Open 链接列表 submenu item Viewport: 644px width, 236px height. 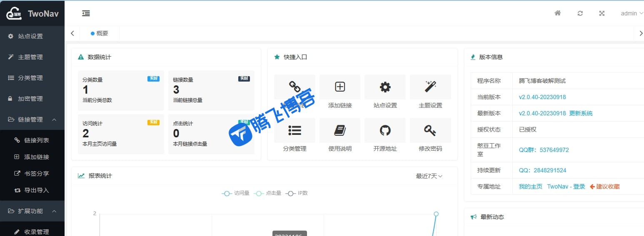[32, 140]
